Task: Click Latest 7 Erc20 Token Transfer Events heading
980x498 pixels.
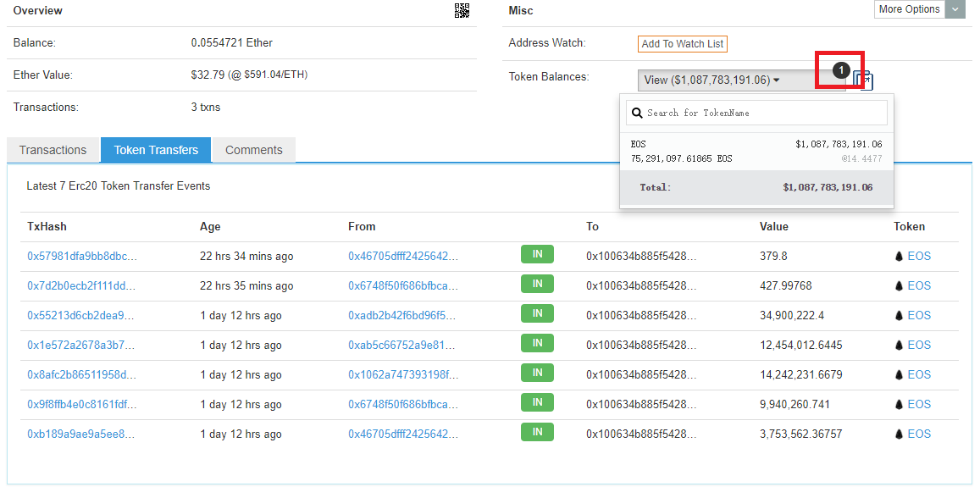Action: tap(118, 186)
